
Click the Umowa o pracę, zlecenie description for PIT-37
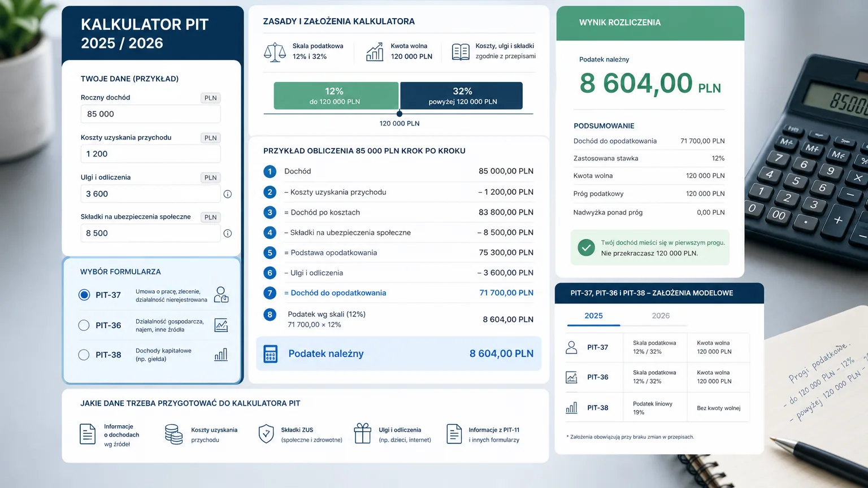[x=171, y=295]
